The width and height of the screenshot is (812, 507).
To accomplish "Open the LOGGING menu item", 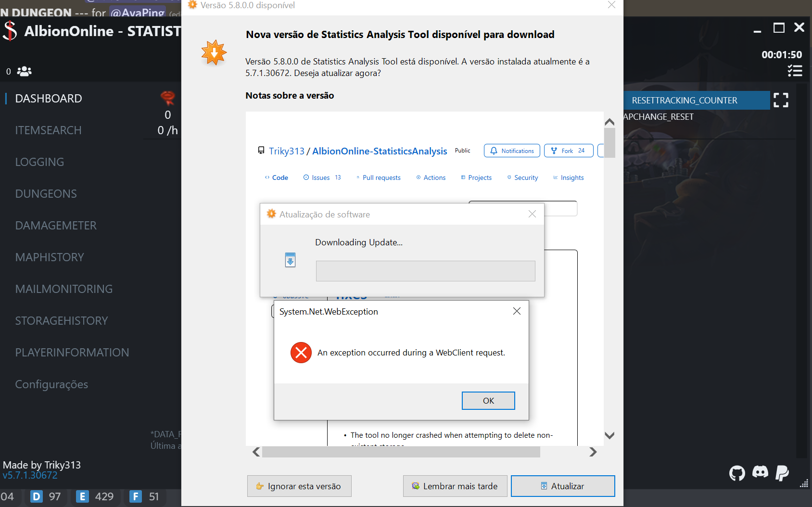I will [39, 162].
